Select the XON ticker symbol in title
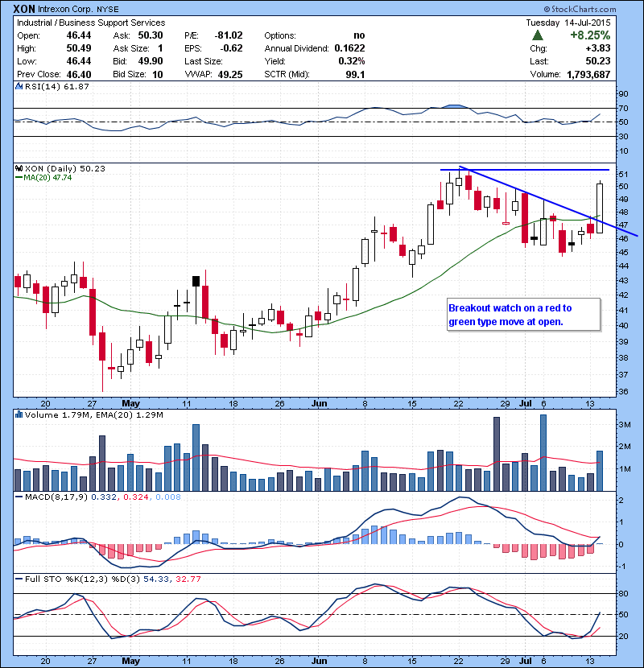 coord(24,9)
